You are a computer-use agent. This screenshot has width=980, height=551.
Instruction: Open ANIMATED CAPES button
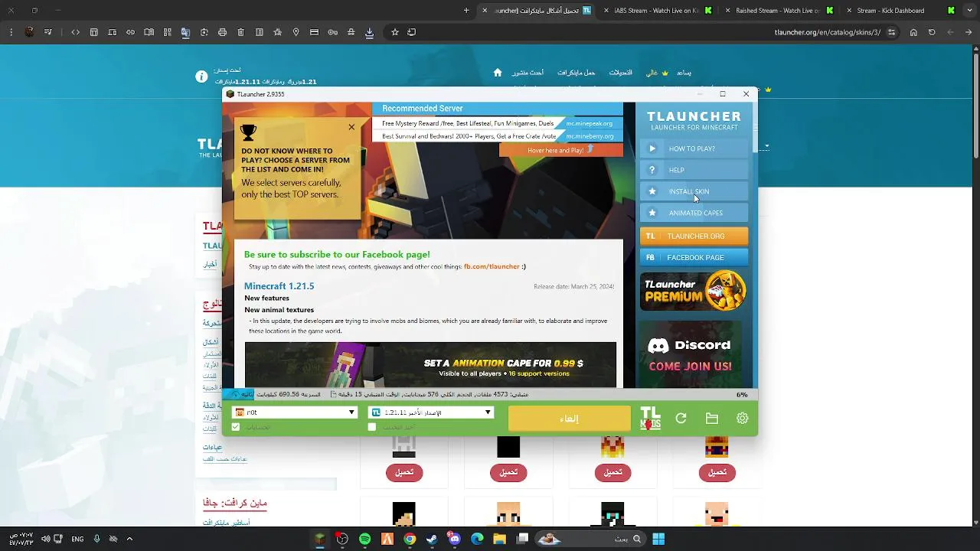coord(694,213)
